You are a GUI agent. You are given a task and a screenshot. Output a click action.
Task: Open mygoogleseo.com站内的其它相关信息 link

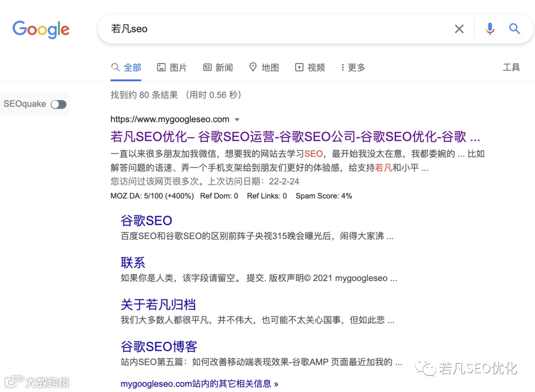199,384
